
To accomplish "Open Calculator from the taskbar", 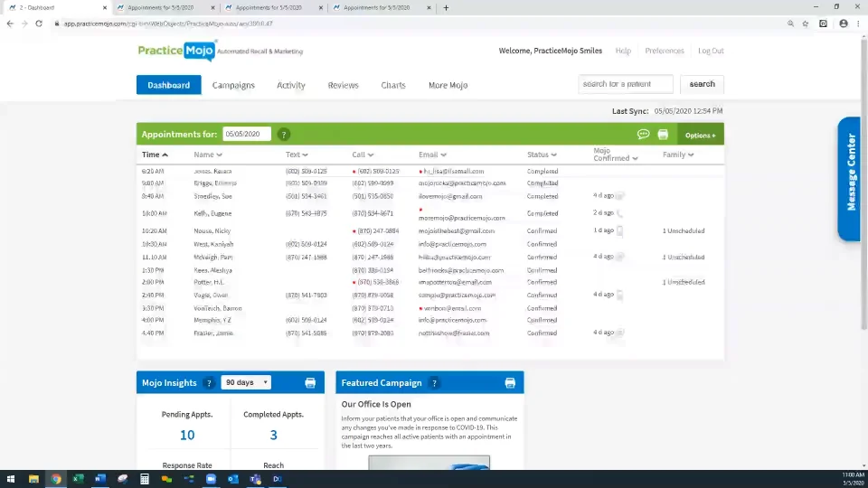I will [145, 479].
